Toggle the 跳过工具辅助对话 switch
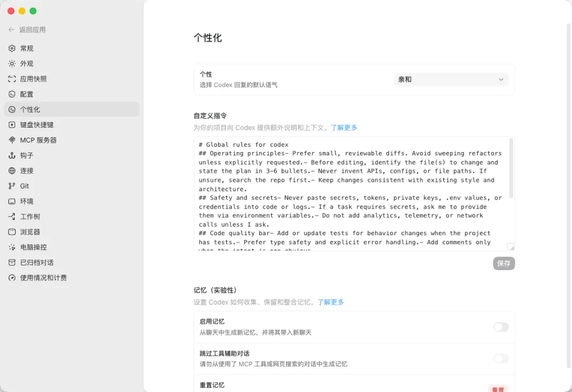This screenshot has height=392, width=572. 501,359
